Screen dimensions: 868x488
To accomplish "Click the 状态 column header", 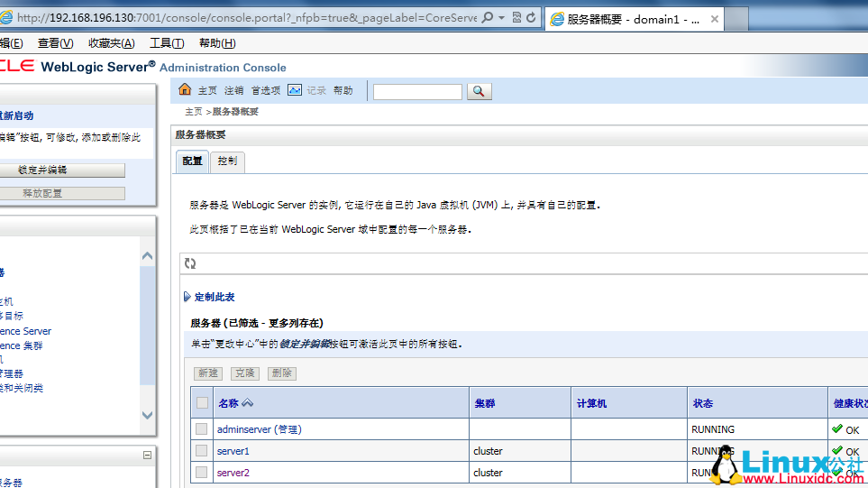I will pyautogui.click(x=703, y=403).
